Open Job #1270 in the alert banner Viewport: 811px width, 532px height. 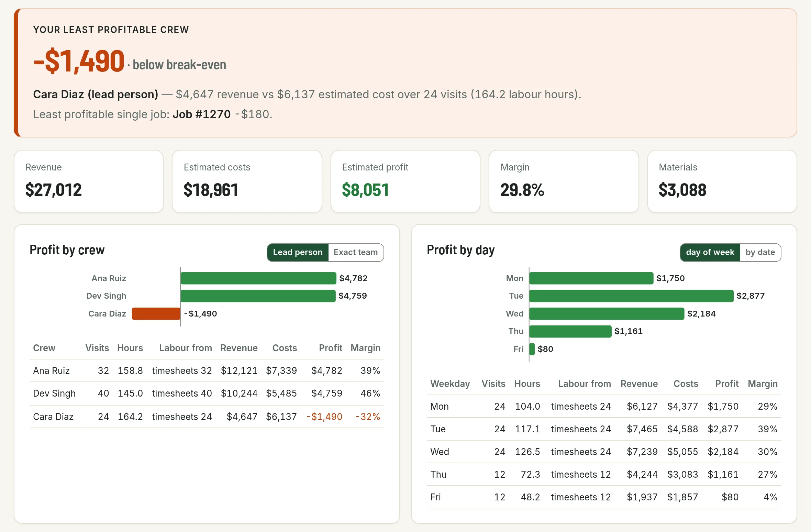201,114
